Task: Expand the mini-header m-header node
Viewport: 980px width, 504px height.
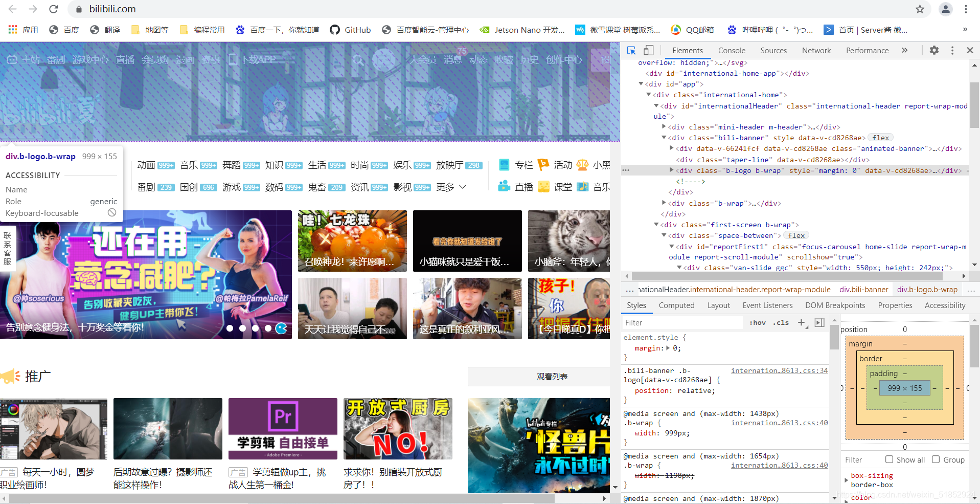Action: point(664,127)
